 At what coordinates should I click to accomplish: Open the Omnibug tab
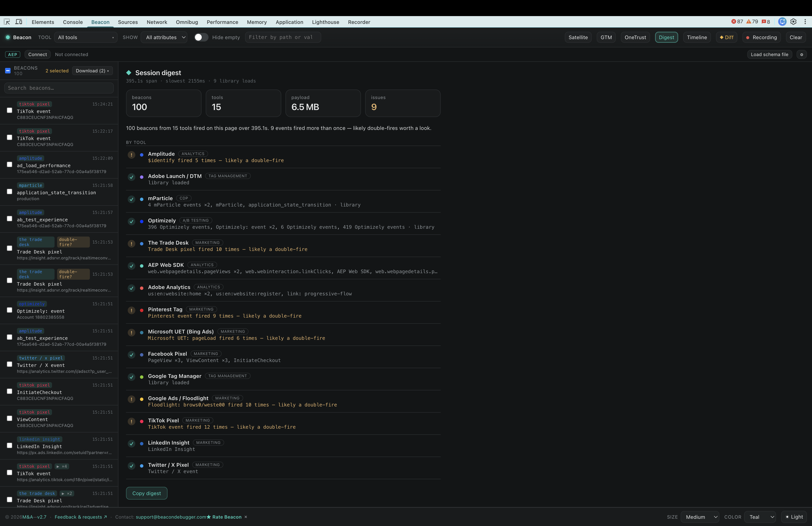(x=187, y=22)
